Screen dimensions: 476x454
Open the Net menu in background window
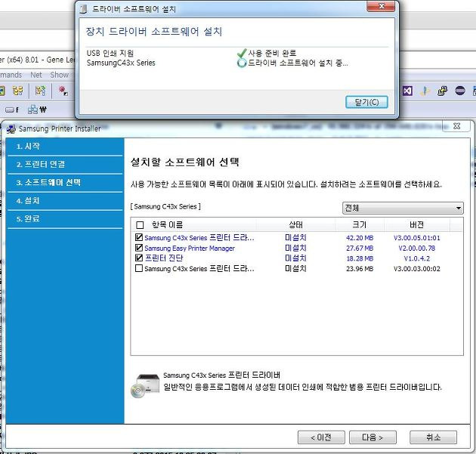tap(36, 75)
